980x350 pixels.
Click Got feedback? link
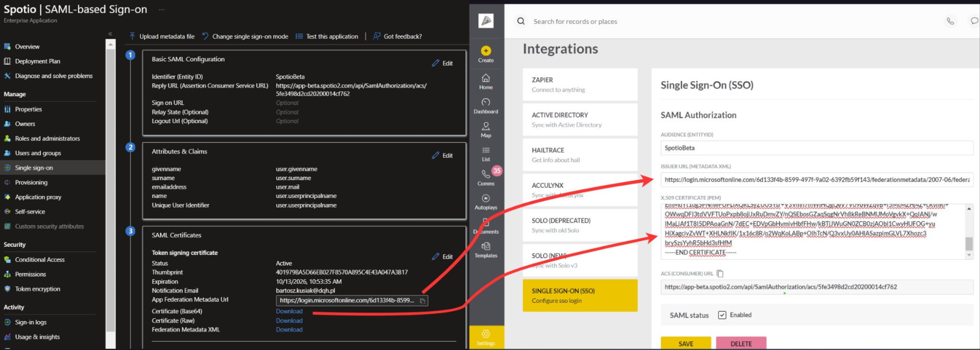398,36
